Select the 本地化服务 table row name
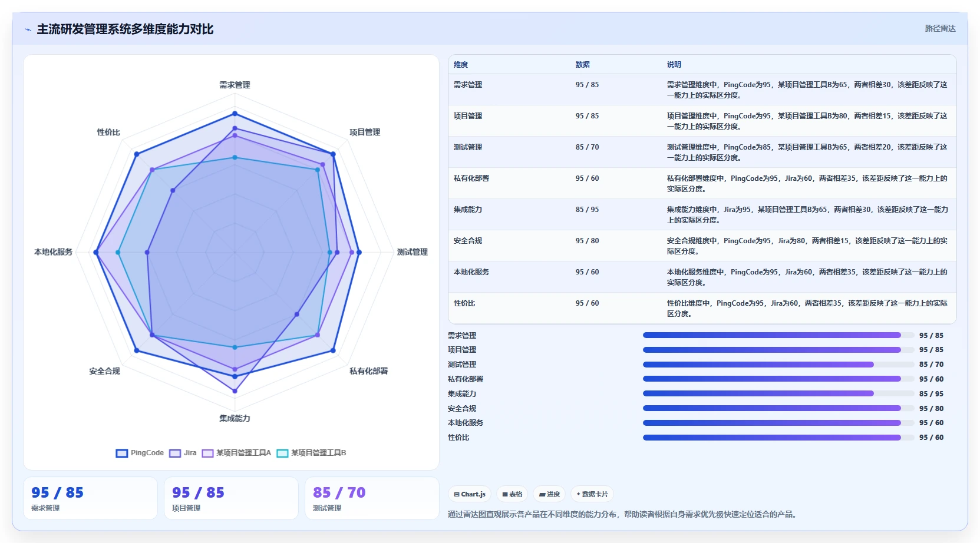This screenshot has height=543, width=980. click(x=471, y=272)
